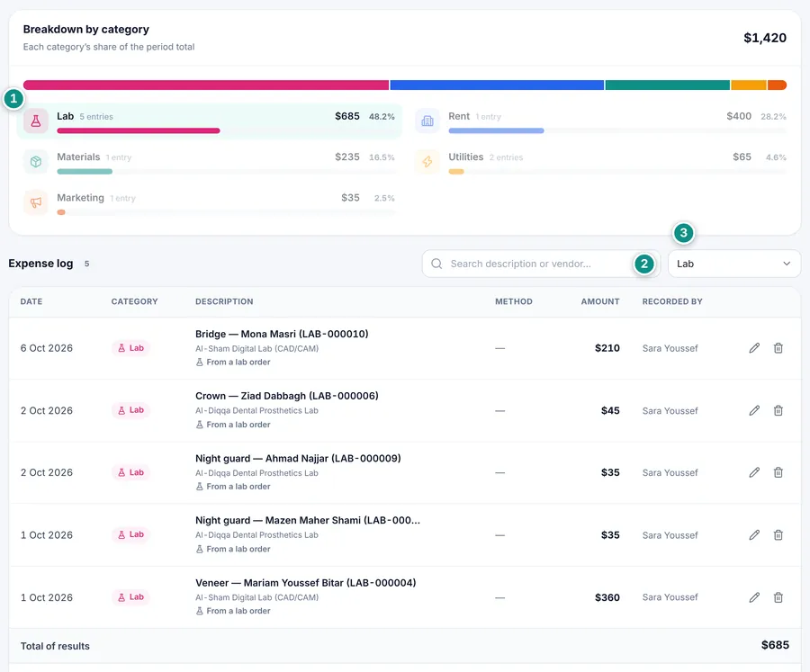Click the Lab tag in the Veneer row
This screenshot has height=672, width=810.
point(130,597)
